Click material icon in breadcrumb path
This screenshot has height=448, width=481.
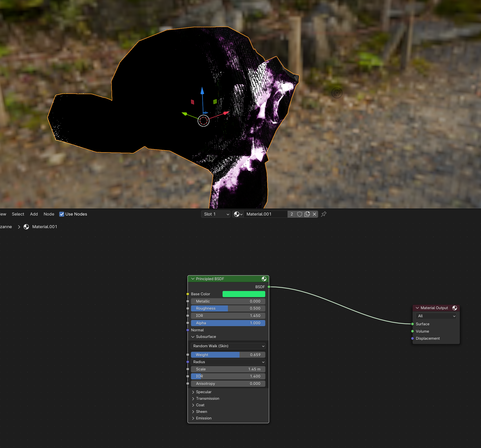click(x=26, y=227)
